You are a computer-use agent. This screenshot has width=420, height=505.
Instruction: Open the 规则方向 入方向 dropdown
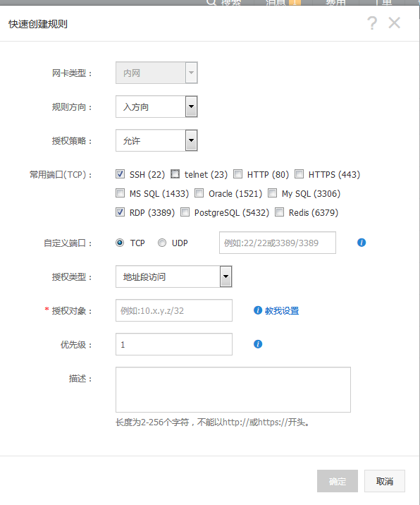(156, 107)
